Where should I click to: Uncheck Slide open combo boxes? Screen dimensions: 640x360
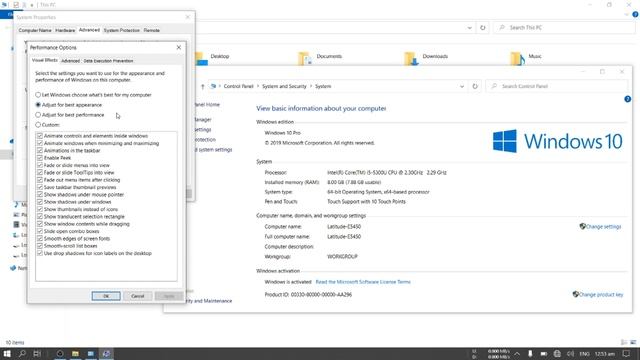40,231
